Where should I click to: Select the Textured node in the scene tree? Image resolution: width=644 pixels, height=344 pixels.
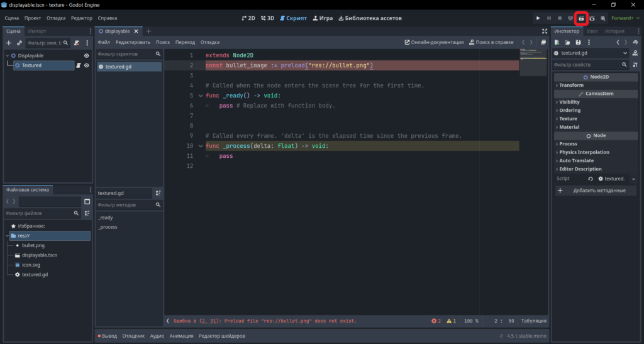[44, 65]
